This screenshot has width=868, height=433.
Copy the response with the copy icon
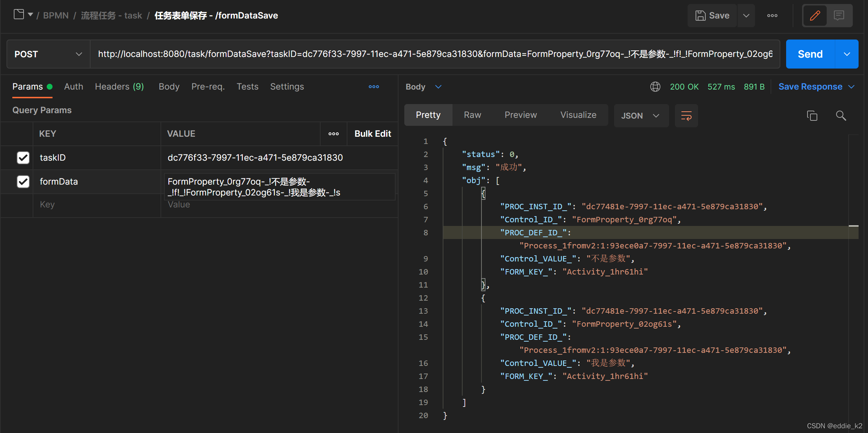tap(812, 116)
